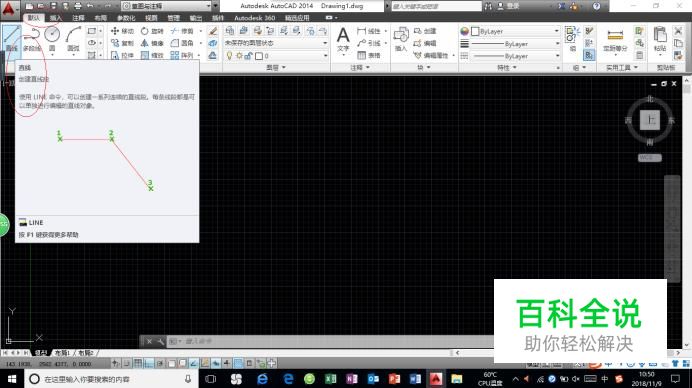The image size is (692, 388).
Task: Click the Trim (修剪) tool
Action: click(x=182, y=31)
